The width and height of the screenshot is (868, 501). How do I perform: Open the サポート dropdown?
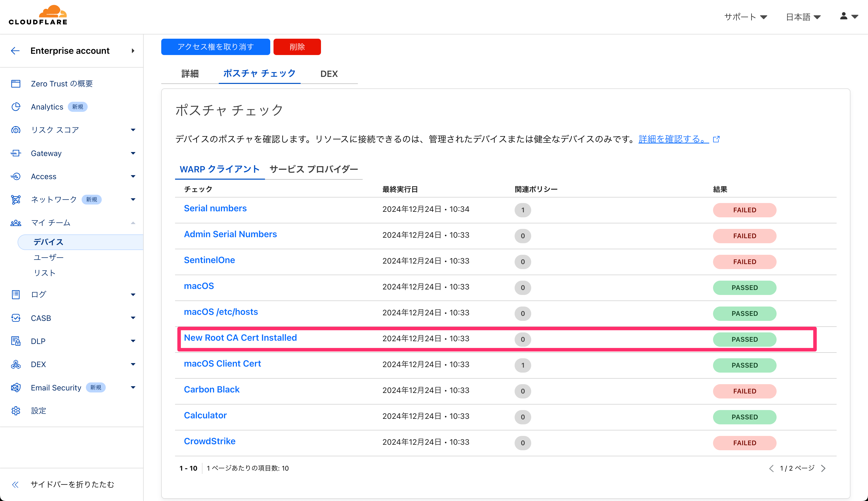click(745, 17)
